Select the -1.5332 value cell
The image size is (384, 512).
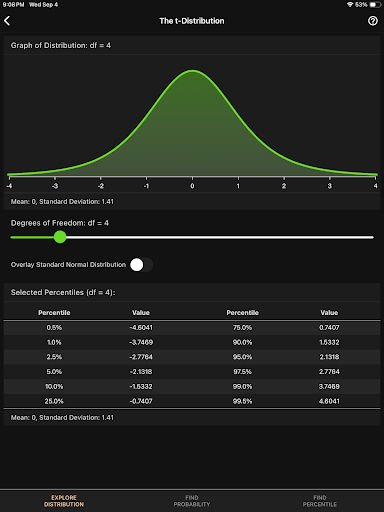[141, 387]
